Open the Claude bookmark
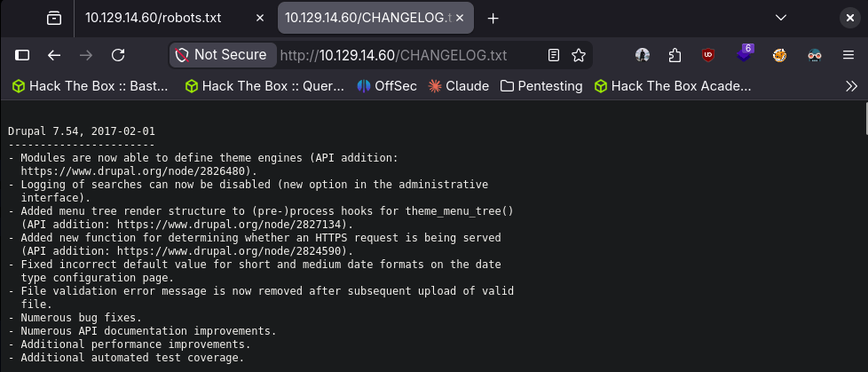 (x=459, y=86)
